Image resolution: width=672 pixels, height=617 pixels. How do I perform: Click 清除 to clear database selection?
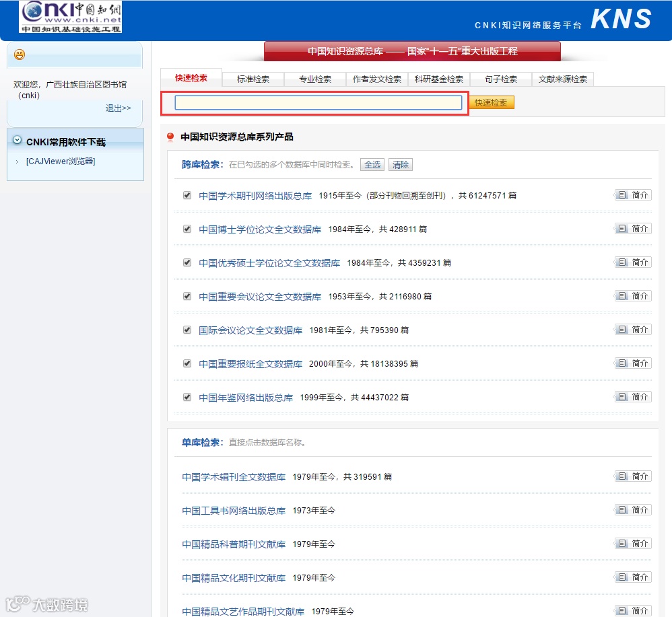400,165
